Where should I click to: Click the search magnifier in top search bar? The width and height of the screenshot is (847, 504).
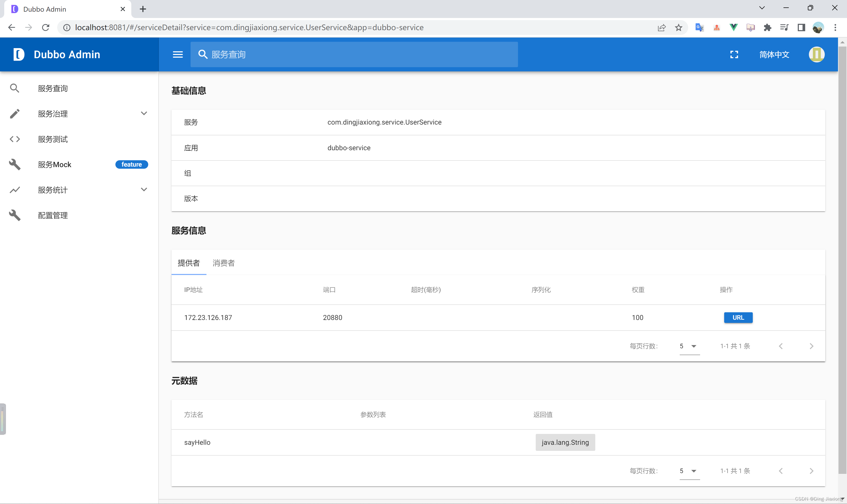click(x=202, y=54)
